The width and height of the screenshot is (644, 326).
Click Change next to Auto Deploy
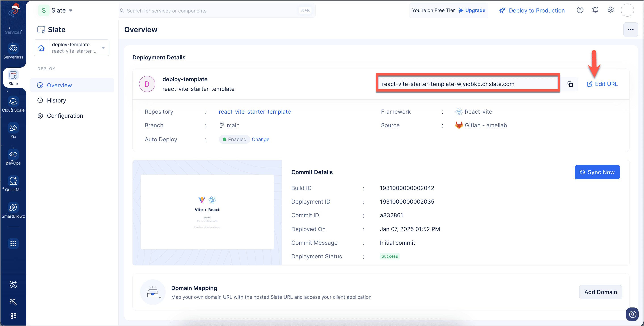(261, 140)
